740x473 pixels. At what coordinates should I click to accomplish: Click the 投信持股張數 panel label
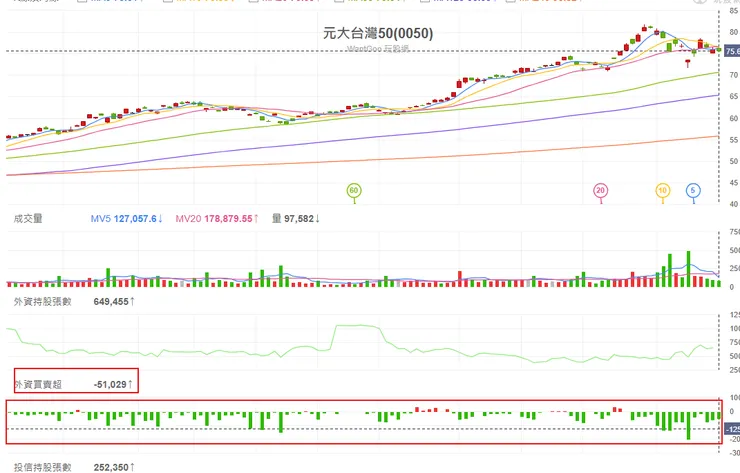[x=42, y=467]
